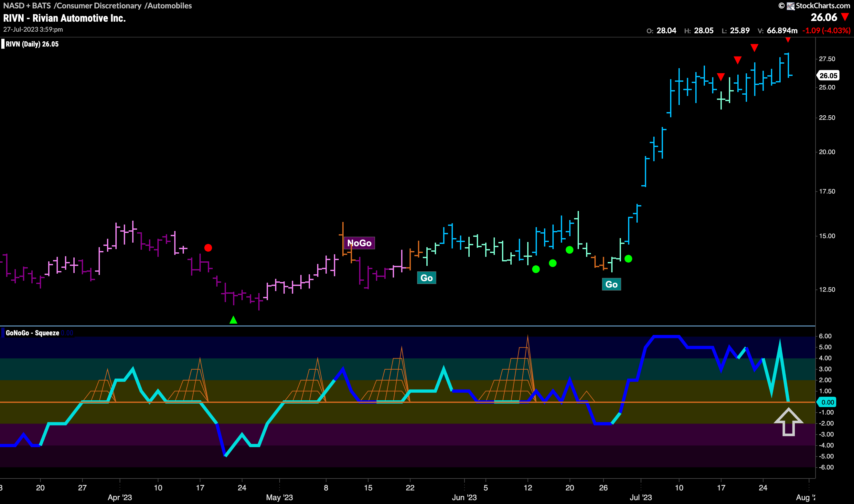Click the 26 date label on time axis
The image size is (854, 504).
coord(603,488)
